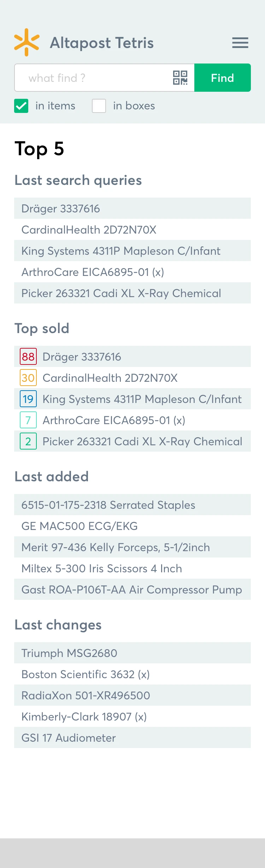The image size is (265, 868).
Task: Tap the QR code scan icon
Action: [180, 78]
